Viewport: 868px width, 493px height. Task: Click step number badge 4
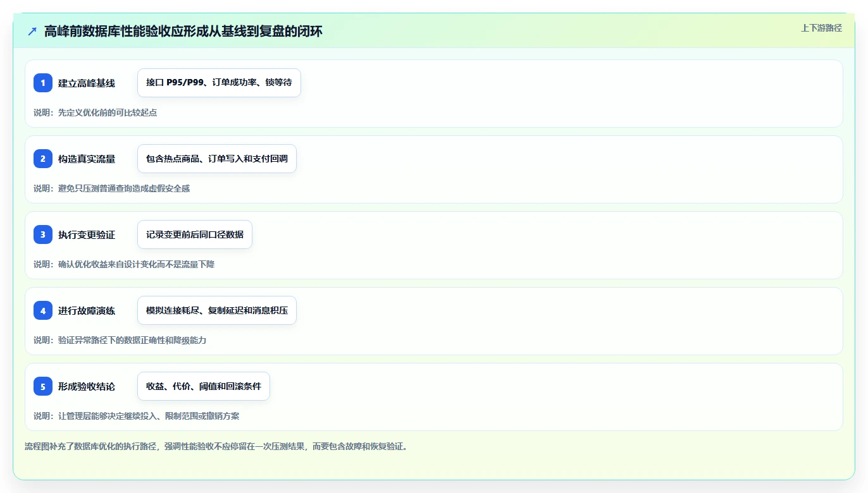pos(43,310)
